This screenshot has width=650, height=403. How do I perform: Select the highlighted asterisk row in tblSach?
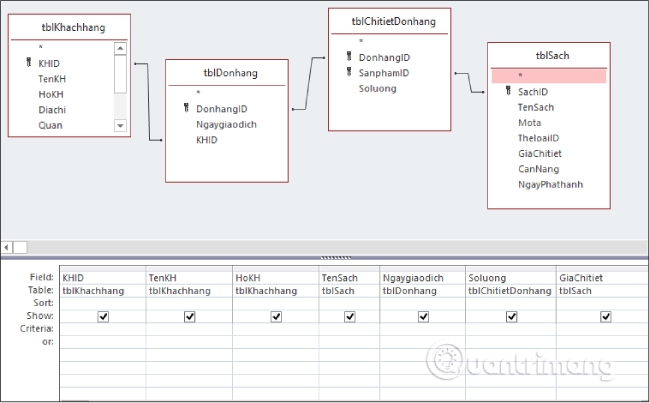549,76
